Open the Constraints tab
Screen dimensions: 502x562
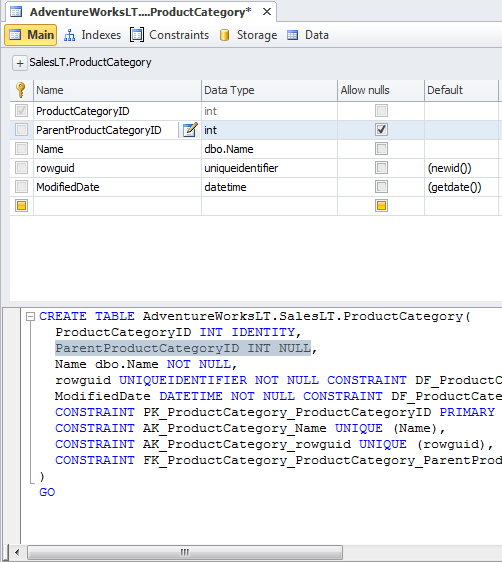point(169,35)
